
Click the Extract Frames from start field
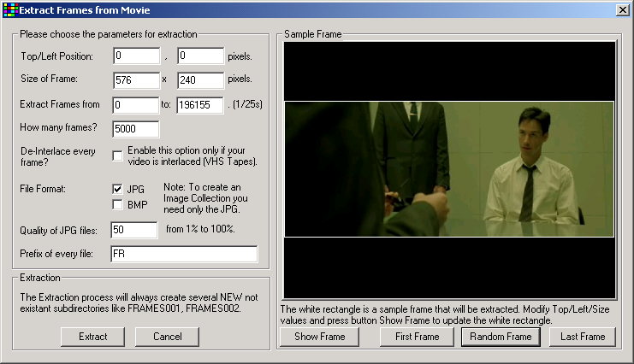click(x=135, y=105)
